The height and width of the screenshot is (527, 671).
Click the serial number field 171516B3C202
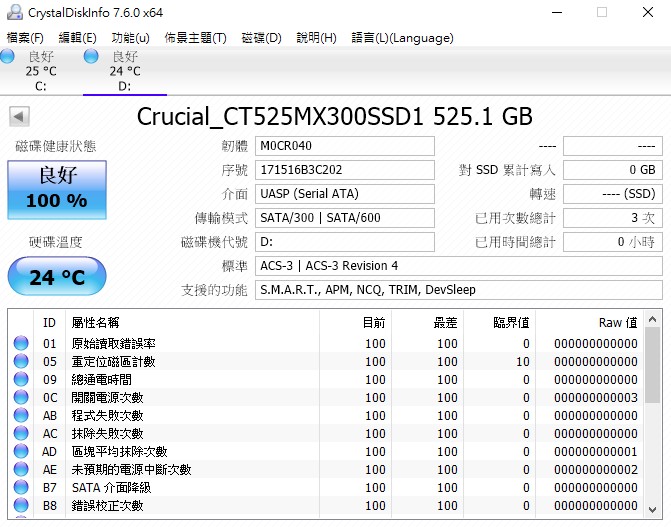point(345,170)
